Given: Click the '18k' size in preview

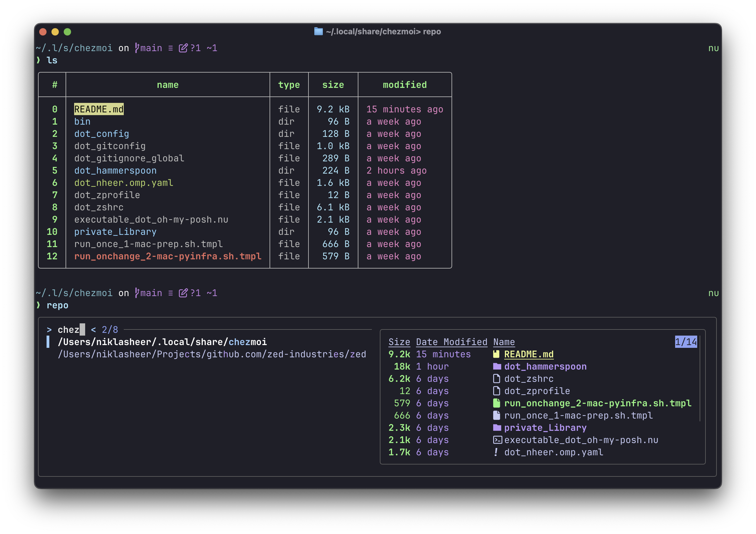Looking at the screenshot, I should coord(402,367).
